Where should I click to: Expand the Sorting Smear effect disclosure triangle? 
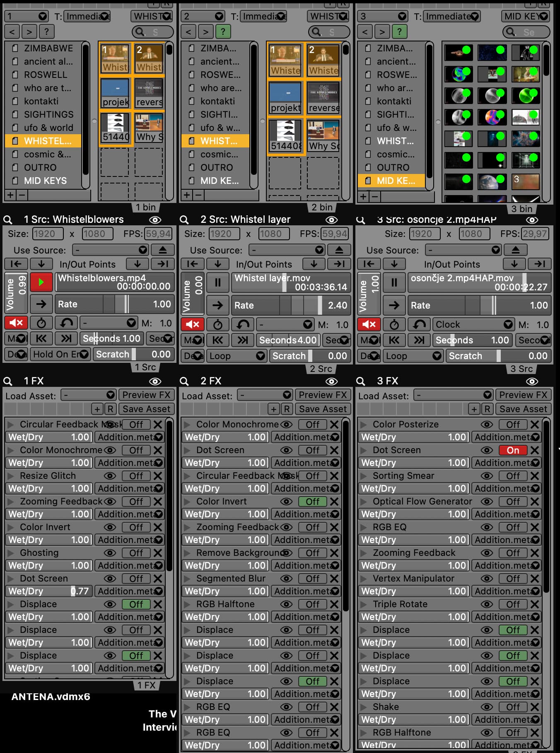coord(364,476)
